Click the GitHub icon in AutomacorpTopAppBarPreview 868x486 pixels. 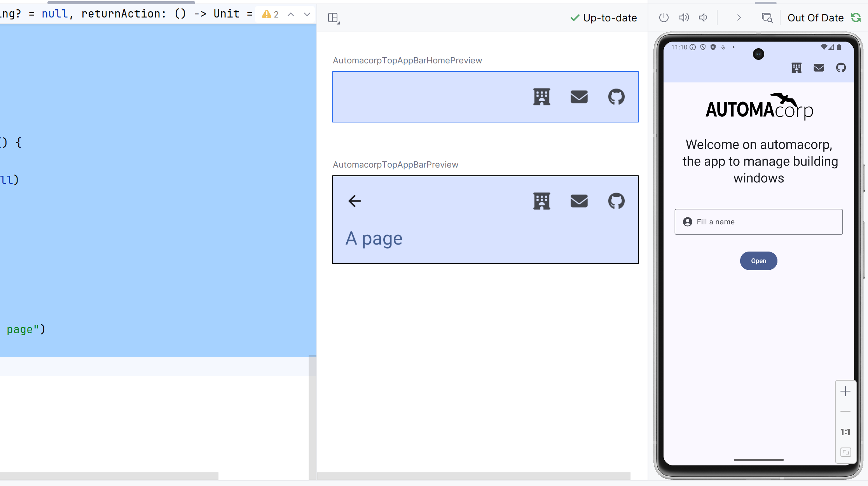[617, 200]
